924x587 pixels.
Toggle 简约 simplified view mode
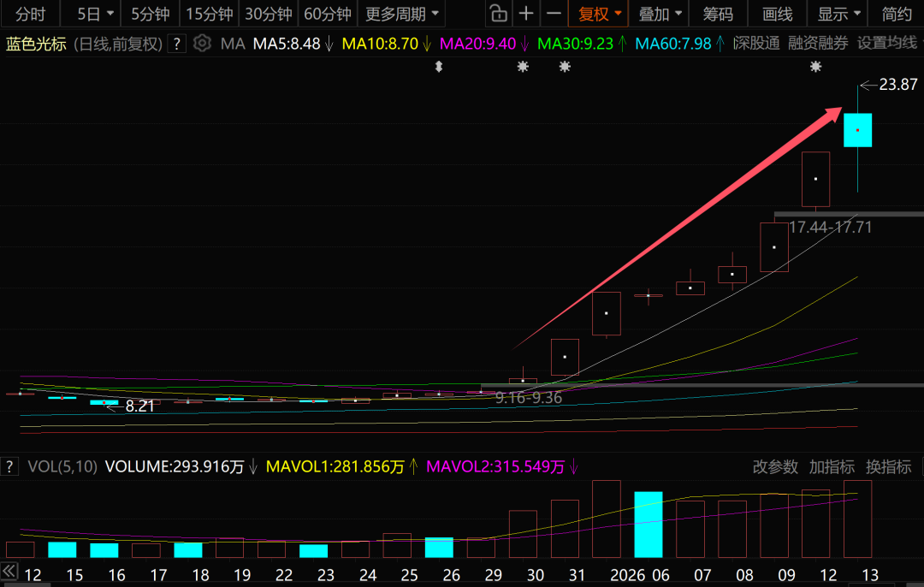coord(897,14)
